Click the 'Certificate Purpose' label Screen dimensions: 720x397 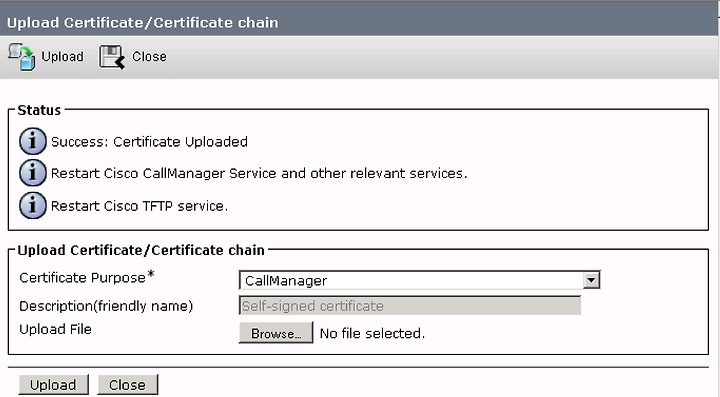[x=83, y=278]
